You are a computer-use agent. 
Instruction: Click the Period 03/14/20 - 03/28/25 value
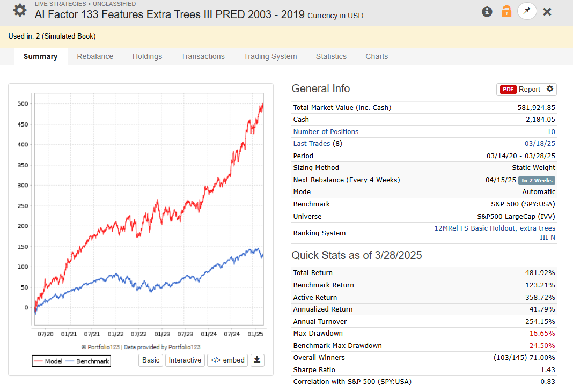521,156
